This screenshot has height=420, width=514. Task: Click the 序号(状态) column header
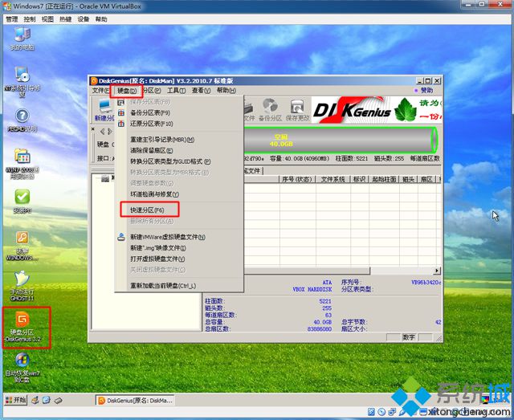pos(297,179)
